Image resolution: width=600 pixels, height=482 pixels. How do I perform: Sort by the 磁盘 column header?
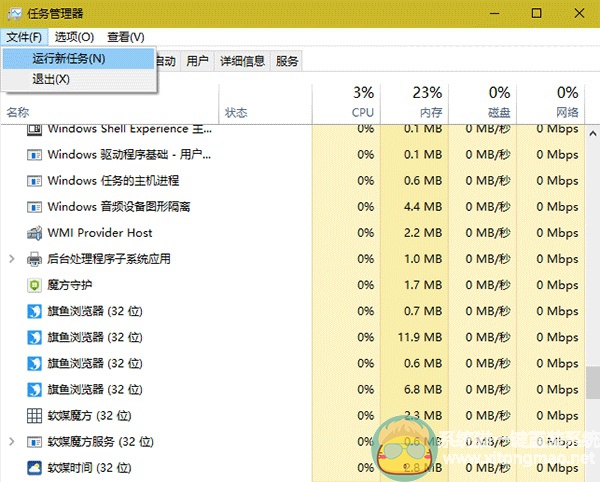pyautogui.click(x=483, y=104)
